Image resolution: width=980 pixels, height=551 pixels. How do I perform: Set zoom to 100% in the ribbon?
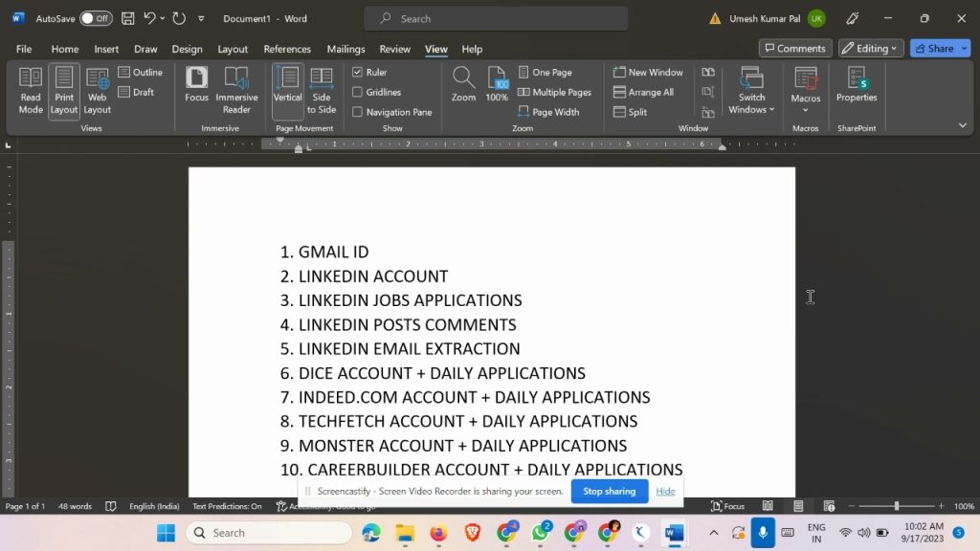497,84
